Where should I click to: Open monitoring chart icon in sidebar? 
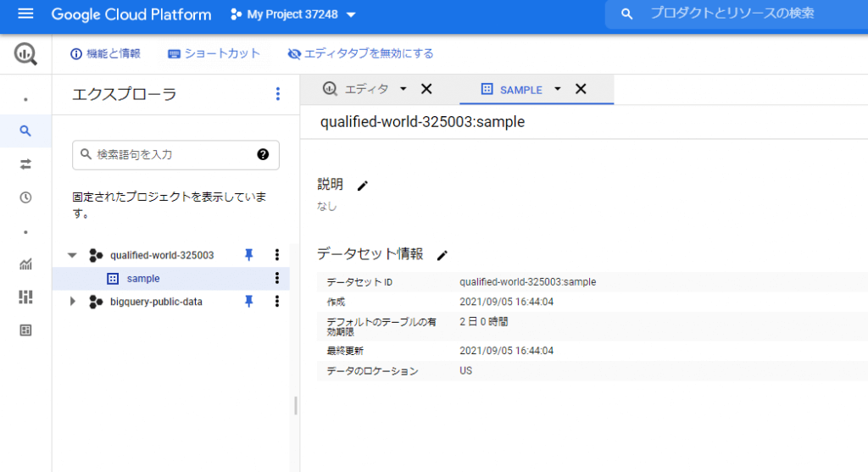coord(25,264)
